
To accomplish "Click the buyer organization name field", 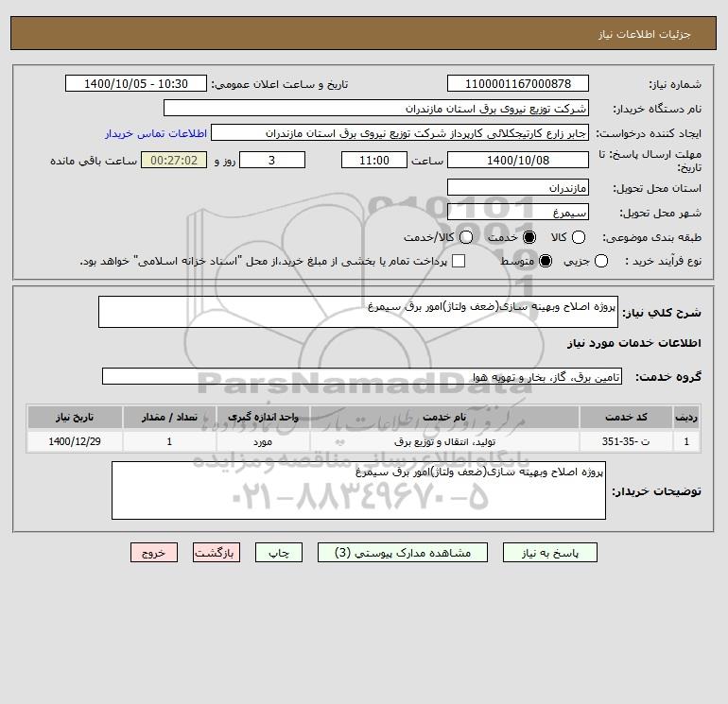I will (376, 108).
